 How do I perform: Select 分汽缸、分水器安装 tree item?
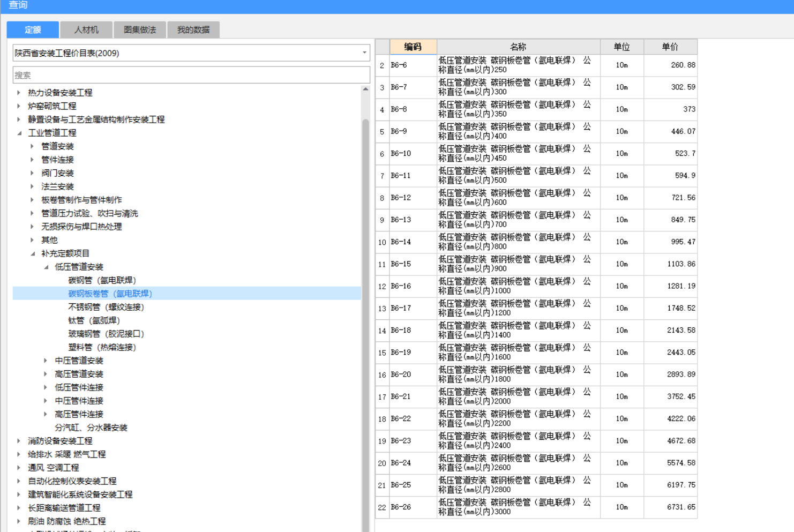tap(91, 428)
